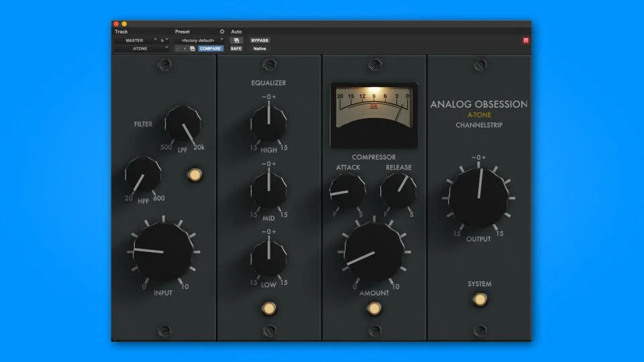Select the previous preset minus button
Viewport: 644px width, 362px height.
[x=177, y=48]
